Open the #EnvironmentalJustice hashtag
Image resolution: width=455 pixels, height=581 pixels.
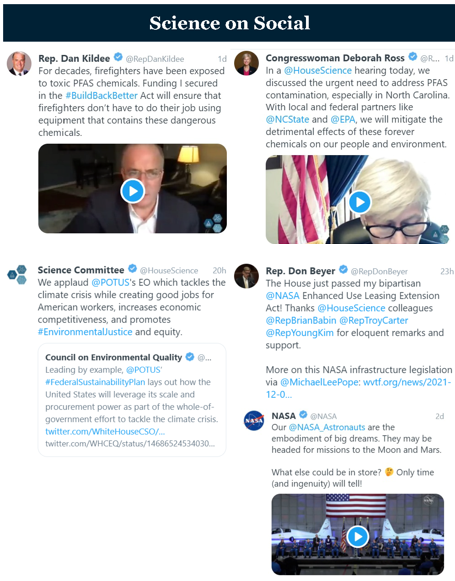tap(85, 332)
